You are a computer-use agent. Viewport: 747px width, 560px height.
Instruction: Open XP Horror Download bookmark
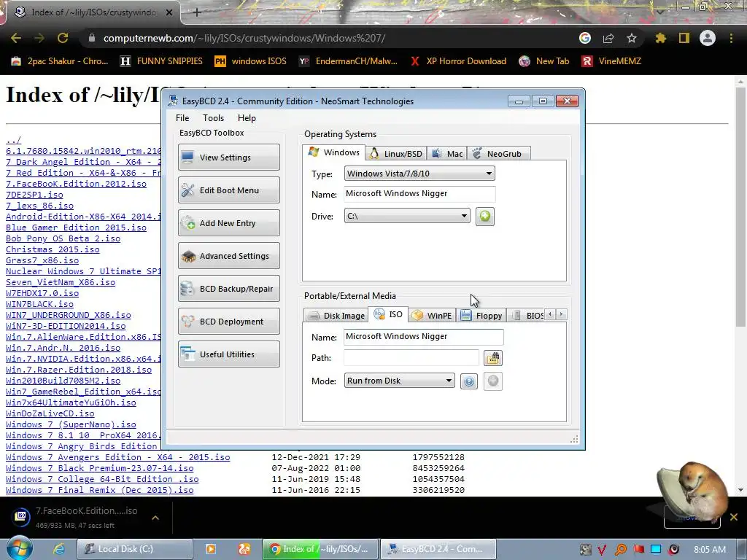[458, 61]
